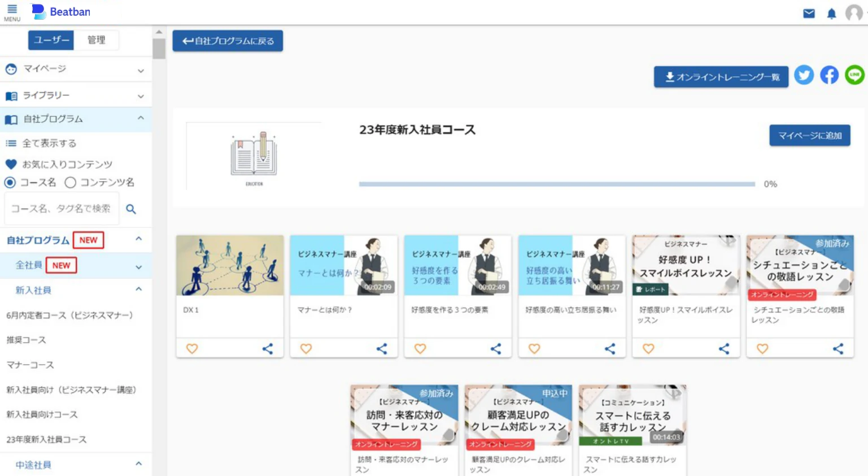Open the DX 1 thumbnail
868x476 pixels.
230,265
